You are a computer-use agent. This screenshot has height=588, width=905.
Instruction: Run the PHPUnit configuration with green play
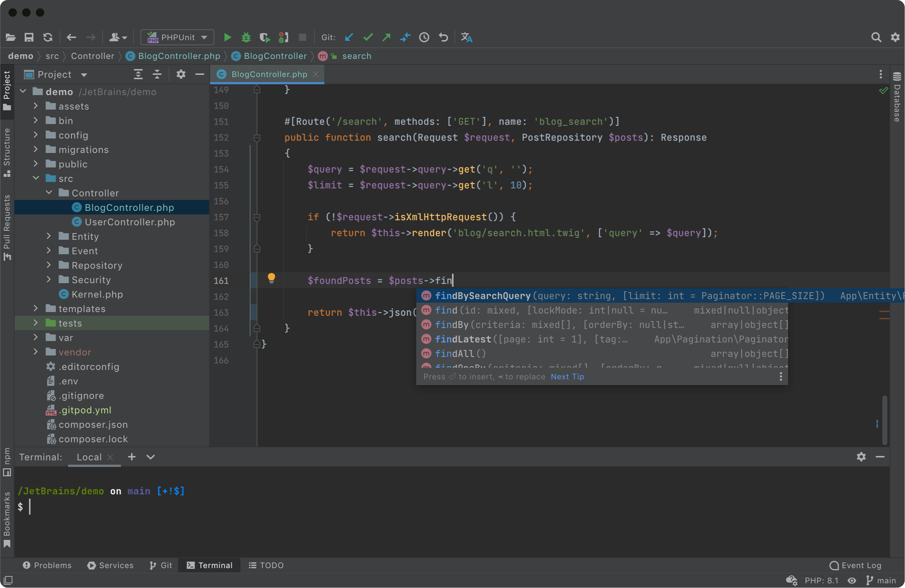pos(227,37)
